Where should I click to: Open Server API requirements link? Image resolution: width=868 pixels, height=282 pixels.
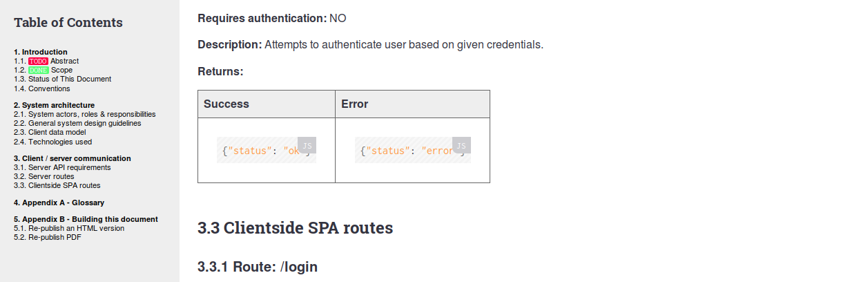click(62, 167)
